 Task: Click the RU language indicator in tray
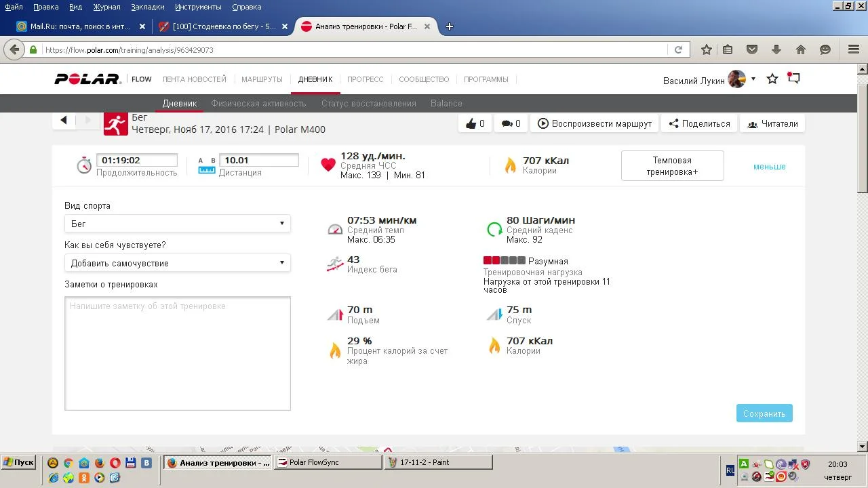click(x=730, y=470)
